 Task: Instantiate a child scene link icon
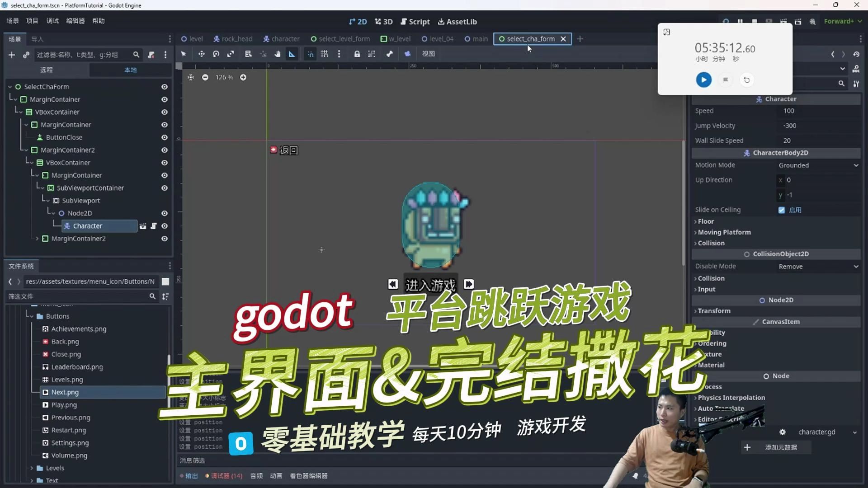[x=26, y=55]
